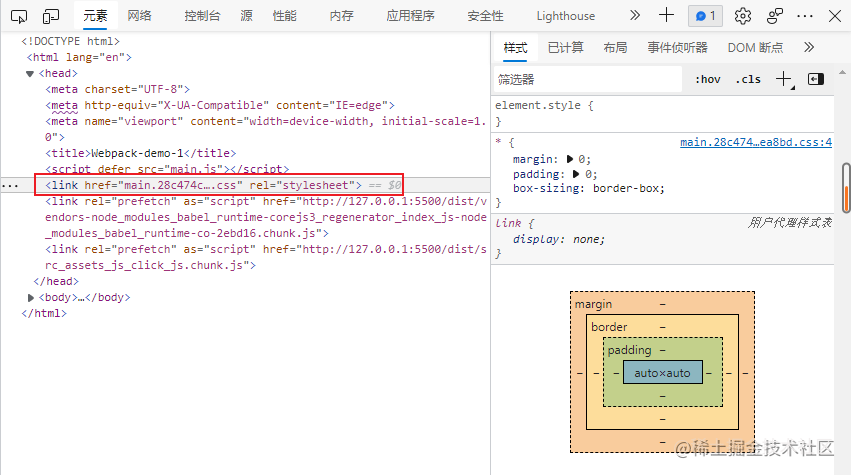
Task: Select the 布局 sub-tab
Action: point(615,48)
